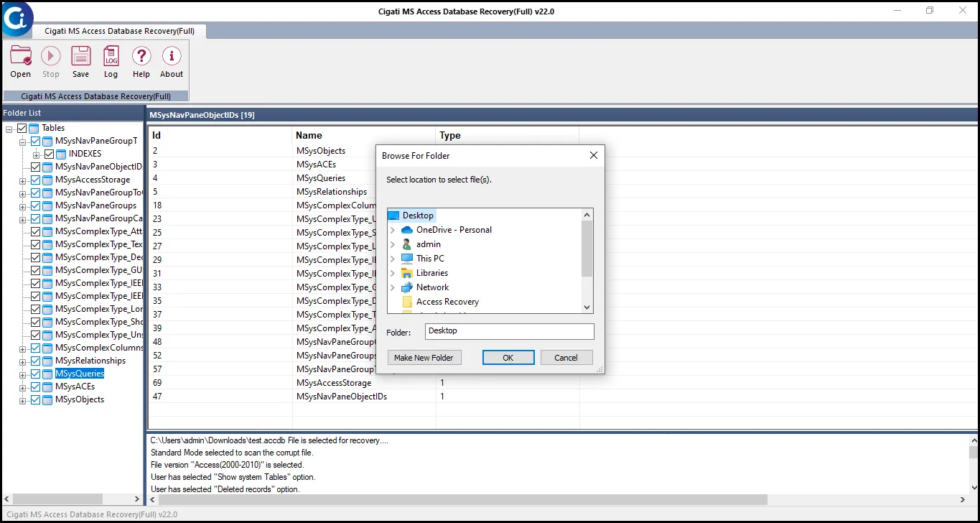Select MSysComplexColumns tree item
980x523 pixels.
(99, 348)
